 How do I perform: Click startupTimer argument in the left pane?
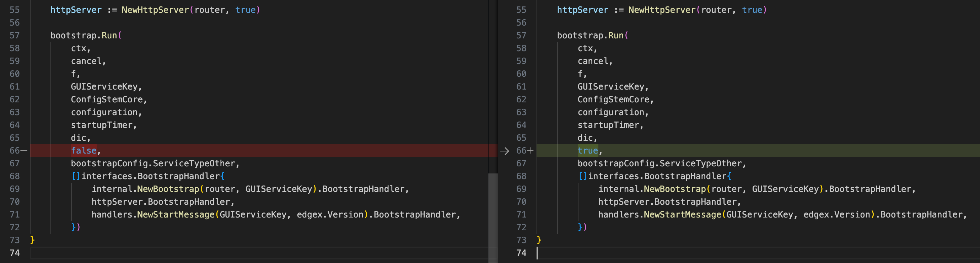coord(102,125)
